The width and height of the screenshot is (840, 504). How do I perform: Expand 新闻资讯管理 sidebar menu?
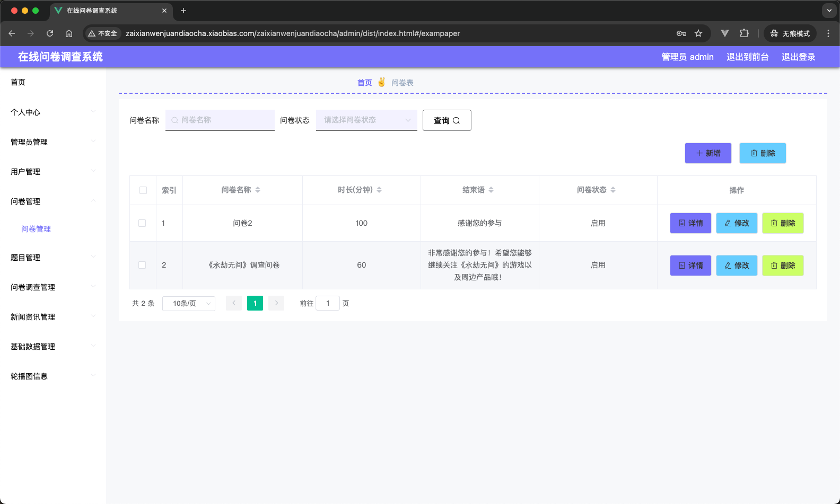[x=53, y=317]
